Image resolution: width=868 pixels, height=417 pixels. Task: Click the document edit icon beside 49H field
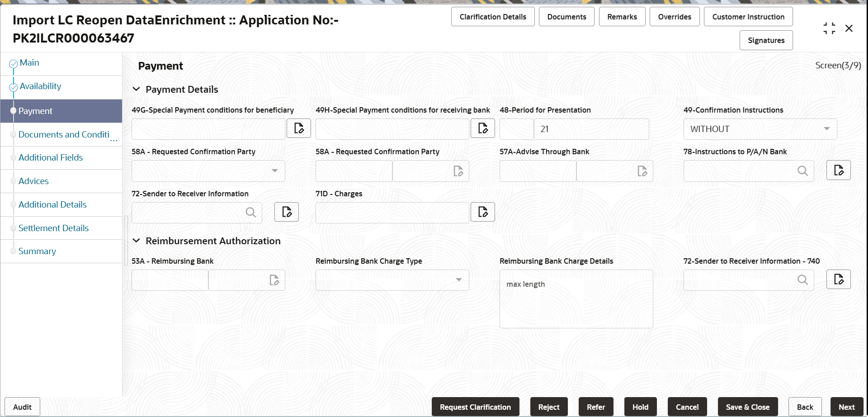click(x=482, y=128)
